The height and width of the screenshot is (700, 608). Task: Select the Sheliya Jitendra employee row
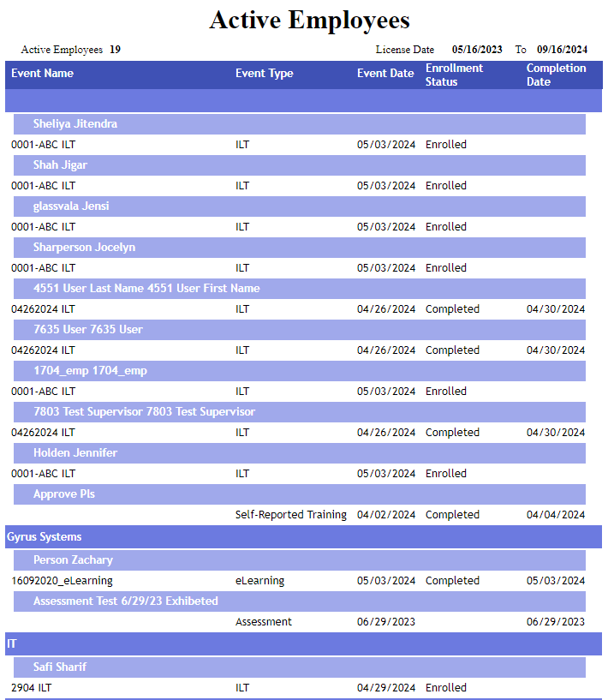click(75, 124)
